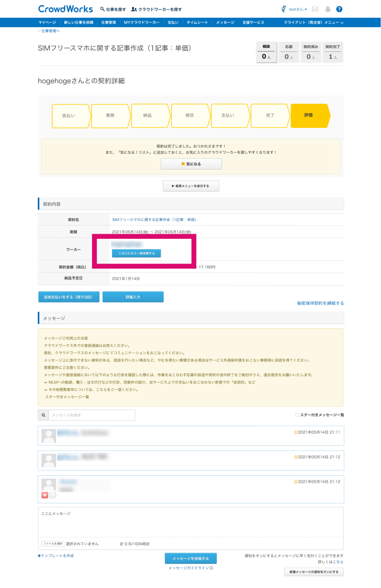Click the heart reaction icon on last message

pyautogui.click(x=44, y=495)
